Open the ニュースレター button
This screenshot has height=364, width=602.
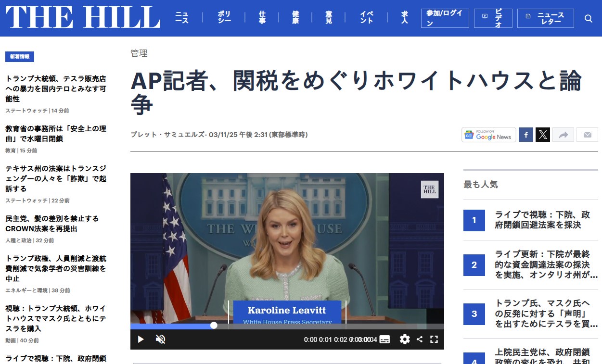[x=545, y=18]
